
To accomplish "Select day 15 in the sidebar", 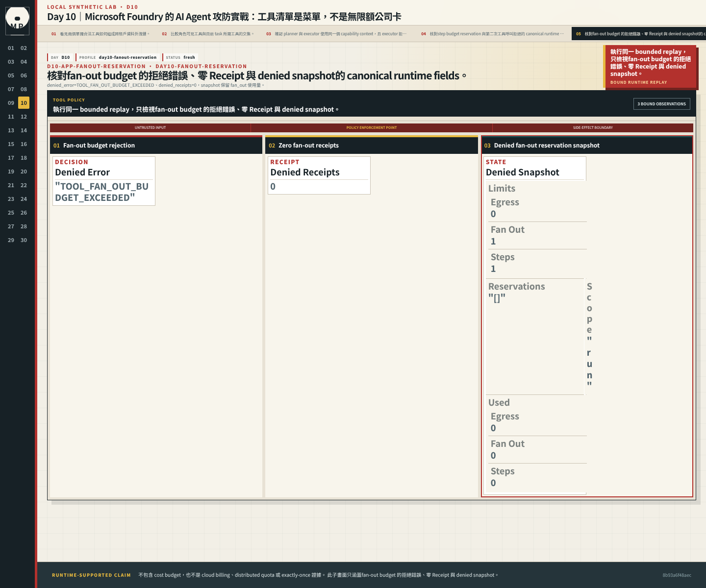I will (11, 144).
